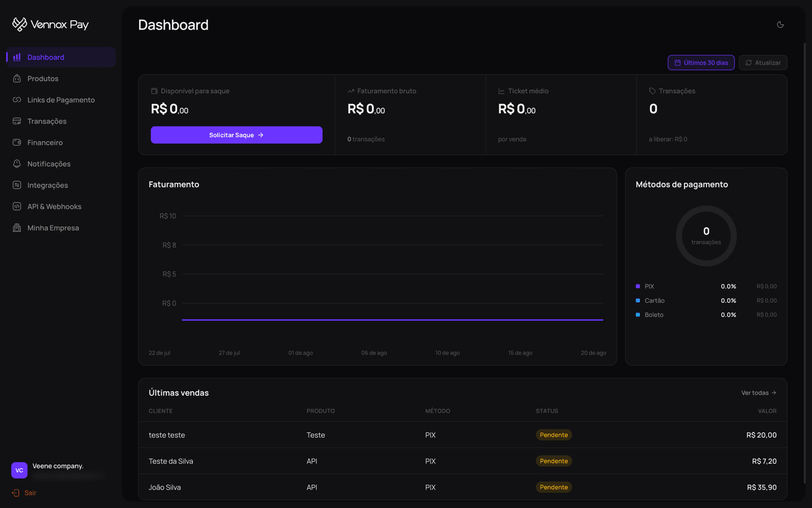Click the Minha Empresa building icon
This screenshot has height=508, width=812.
coord(17,228)
